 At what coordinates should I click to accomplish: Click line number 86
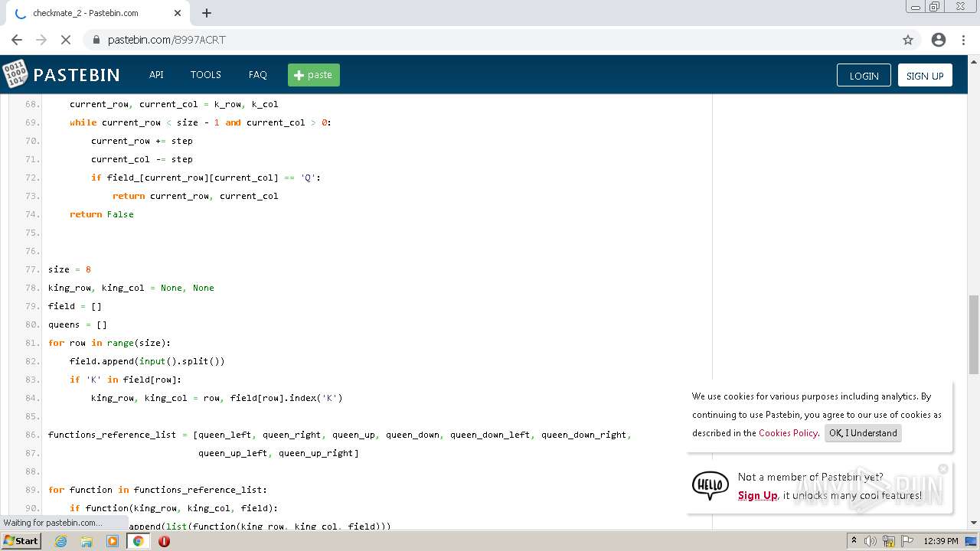tap(32, 435)
